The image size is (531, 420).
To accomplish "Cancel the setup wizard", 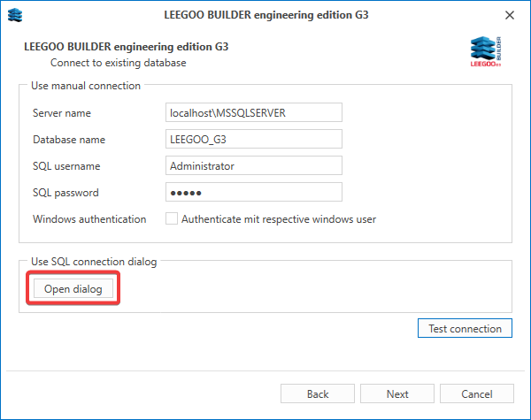I will (477, 393).
